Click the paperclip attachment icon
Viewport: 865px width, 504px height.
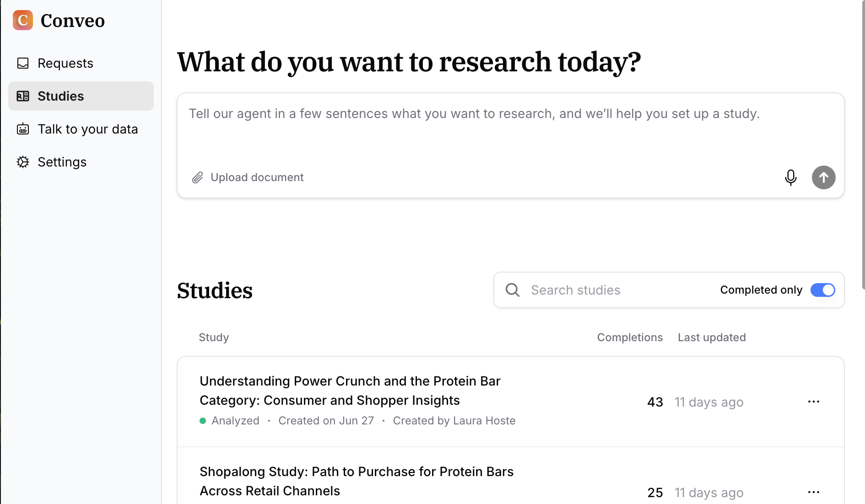[197, 177]
